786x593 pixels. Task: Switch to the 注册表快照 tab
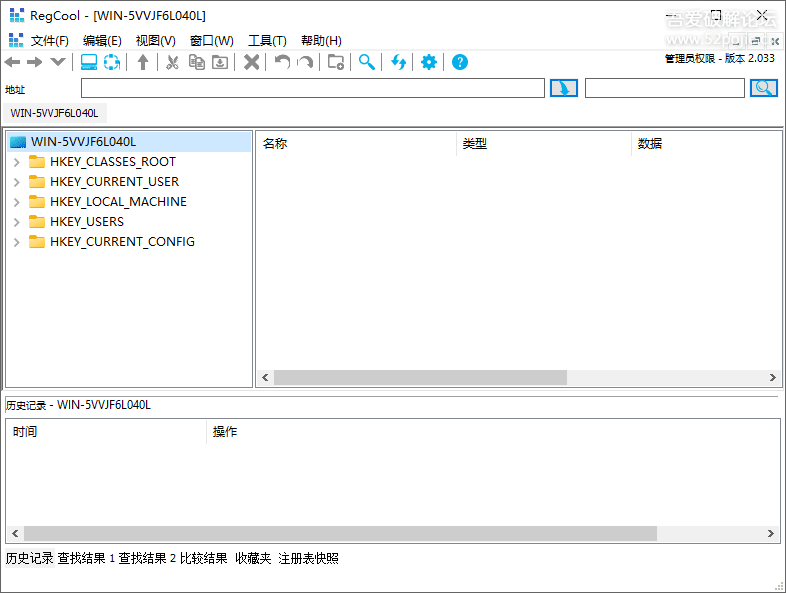pyautogui.click(x=308, y=558)
